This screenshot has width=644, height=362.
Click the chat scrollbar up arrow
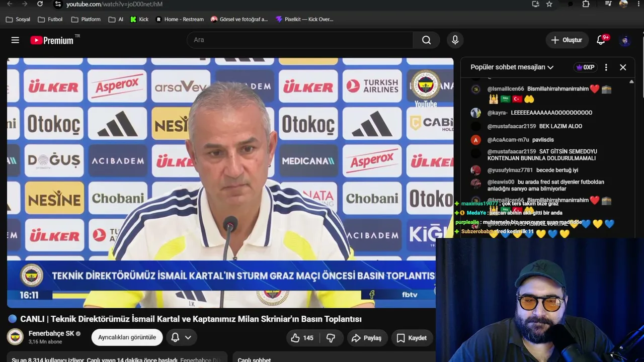tap(631, 81)
